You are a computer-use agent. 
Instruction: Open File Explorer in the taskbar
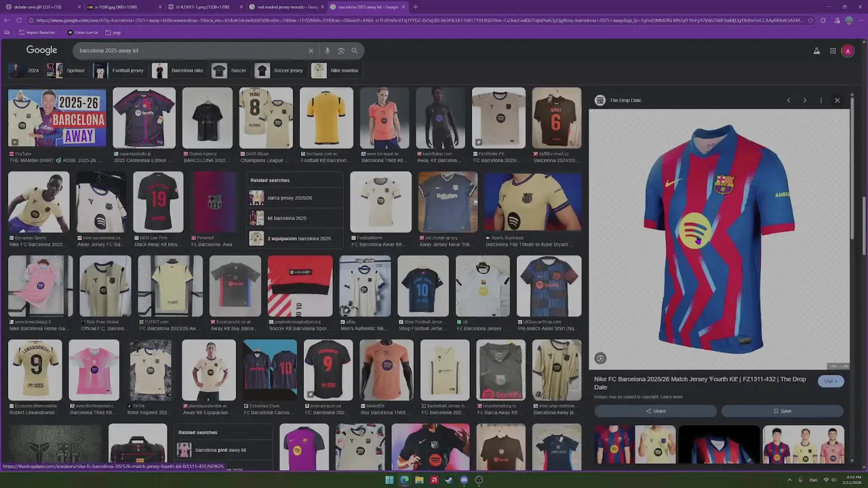419,480
